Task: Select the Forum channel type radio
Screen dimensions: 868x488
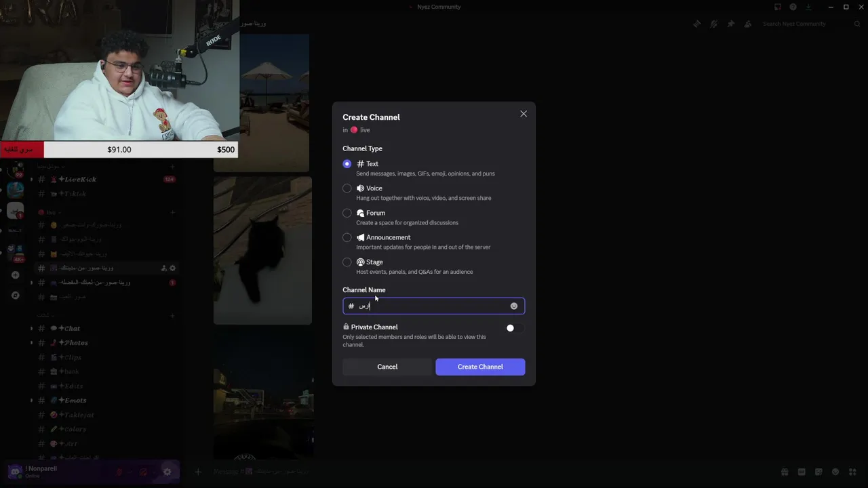Action: click(347, 213)
